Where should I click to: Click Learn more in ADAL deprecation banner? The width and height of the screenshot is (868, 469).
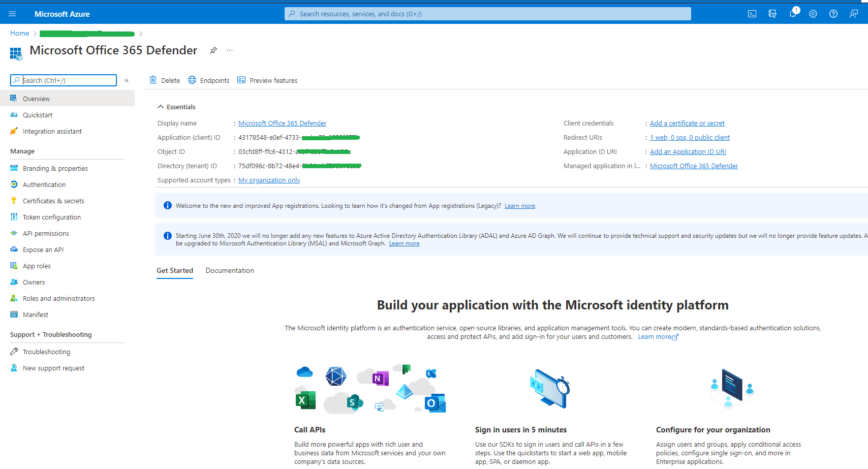tap(404, 243)
